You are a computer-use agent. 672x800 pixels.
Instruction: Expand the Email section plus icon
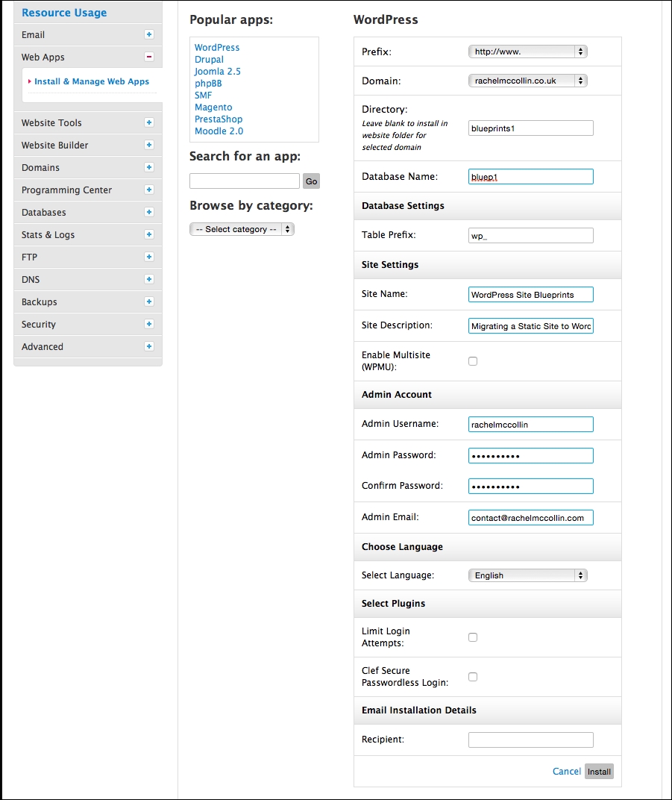coord(149,34)
